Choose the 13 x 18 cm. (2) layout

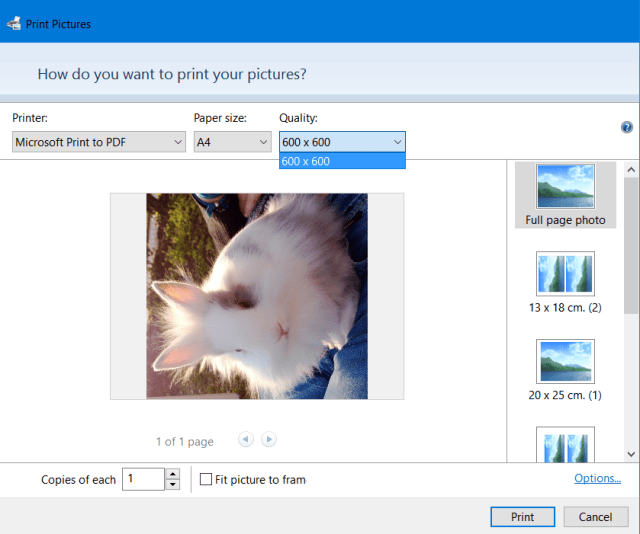(x=565, y=282)
